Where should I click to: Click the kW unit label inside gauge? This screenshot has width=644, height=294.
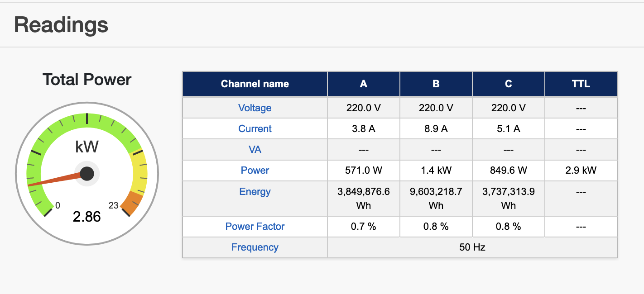pos(87,147)
